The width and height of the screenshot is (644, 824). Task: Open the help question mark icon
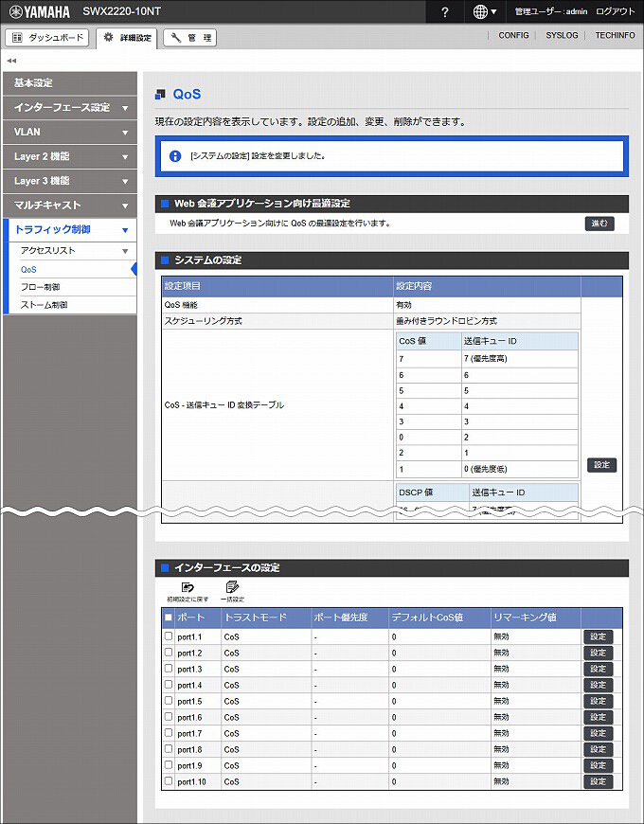click(x=445, y=11)
